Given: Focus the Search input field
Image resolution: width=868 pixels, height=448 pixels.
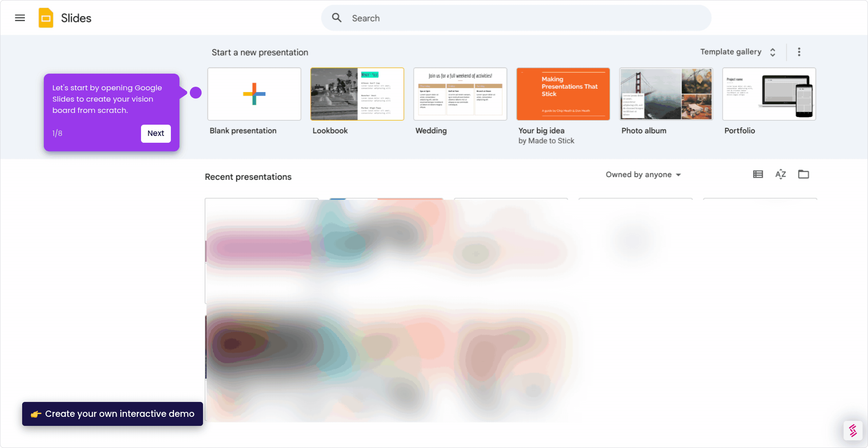Looking at the screenshot, I should pyautogui.click(x=516, y=18).
